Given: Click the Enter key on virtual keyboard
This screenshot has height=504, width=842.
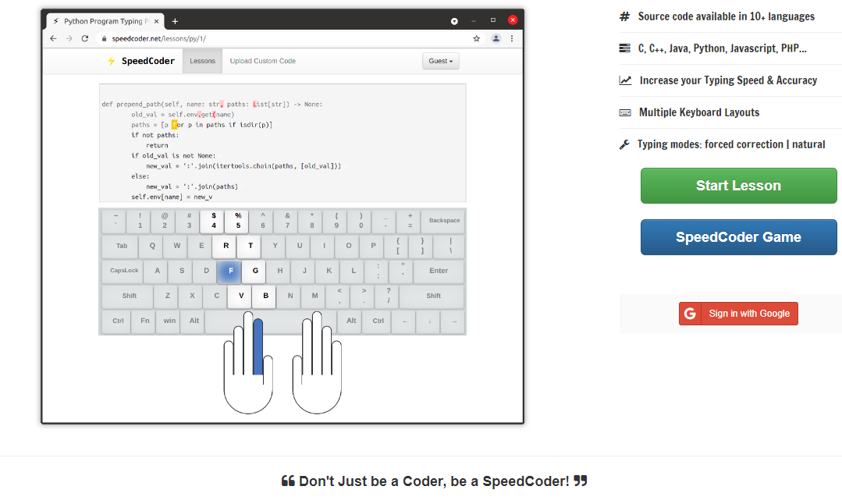Looking at the screenshot, I should click(x=439, y=271).
